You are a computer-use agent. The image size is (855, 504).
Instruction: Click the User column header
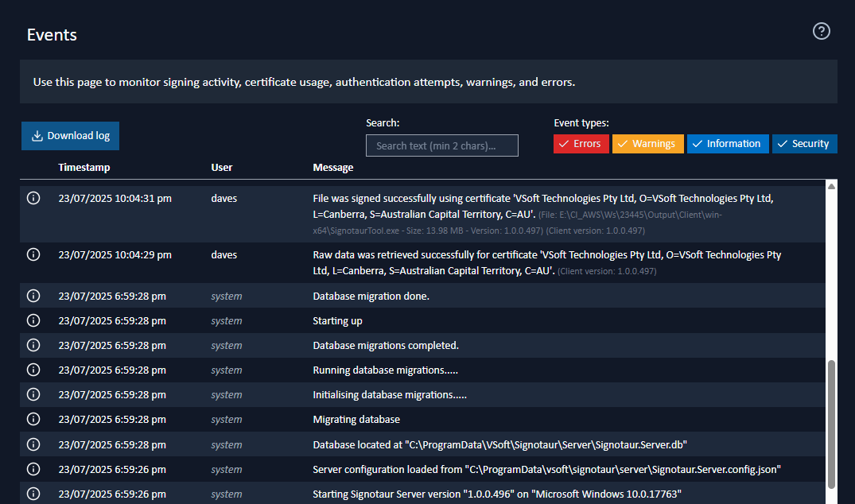[x=221, y=167]
